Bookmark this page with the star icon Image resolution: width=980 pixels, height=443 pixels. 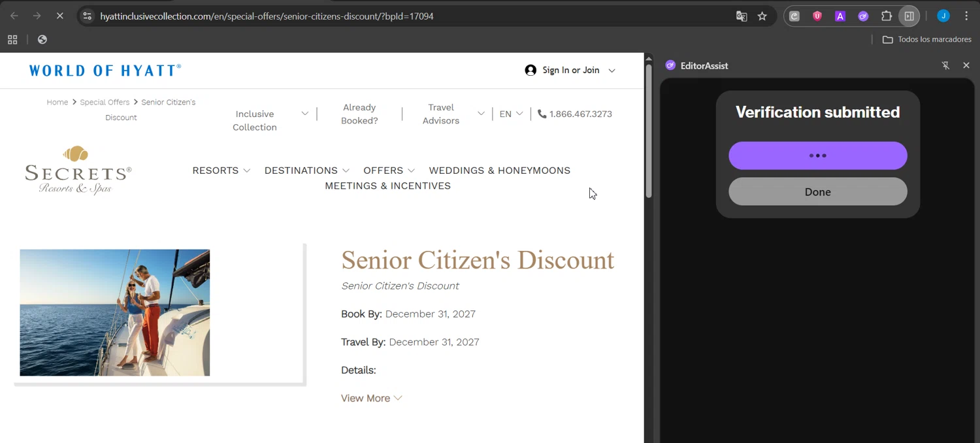[x=762, y=16]
